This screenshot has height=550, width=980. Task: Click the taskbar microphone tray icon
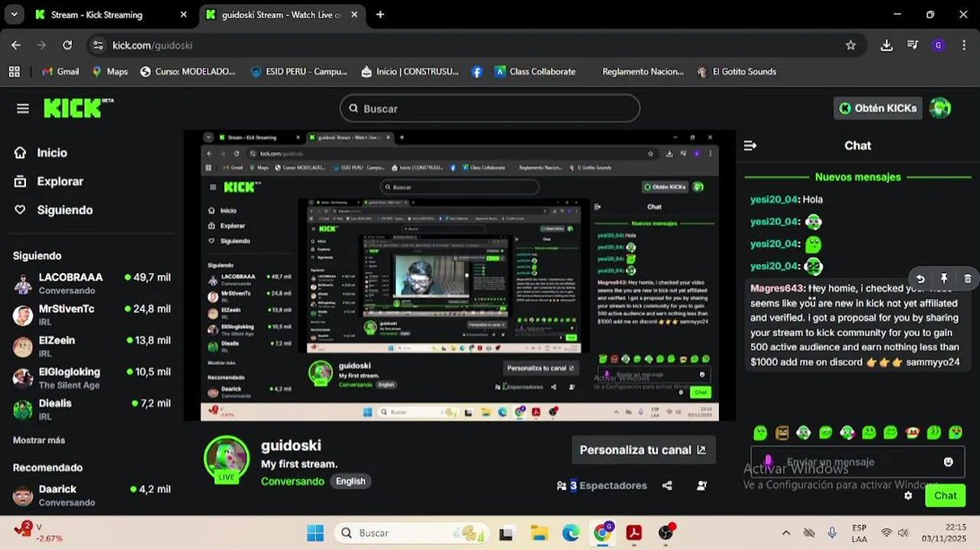[832, 532]
